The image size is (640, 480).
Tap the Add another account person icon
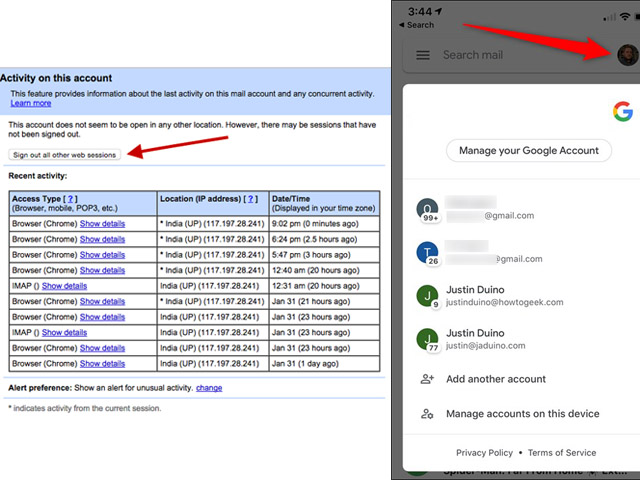click(x=427, y=379)
